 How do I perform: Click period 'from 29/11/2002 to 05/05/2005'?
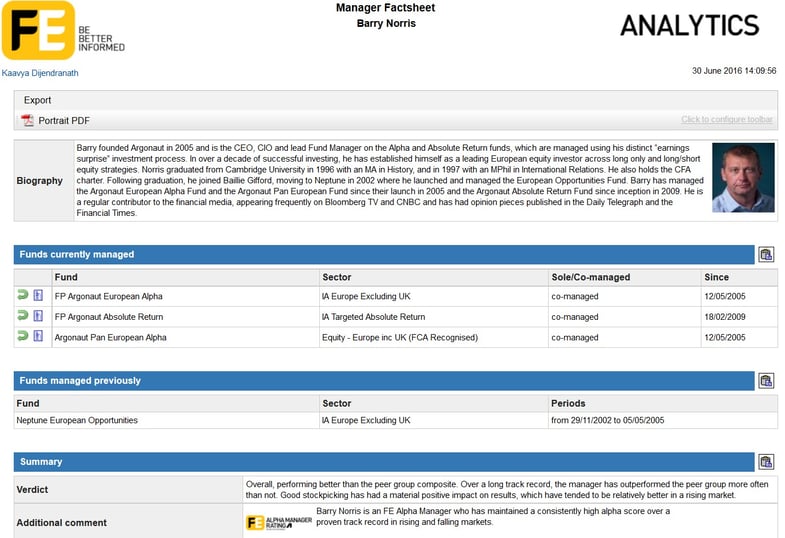(x=608, y=420)
